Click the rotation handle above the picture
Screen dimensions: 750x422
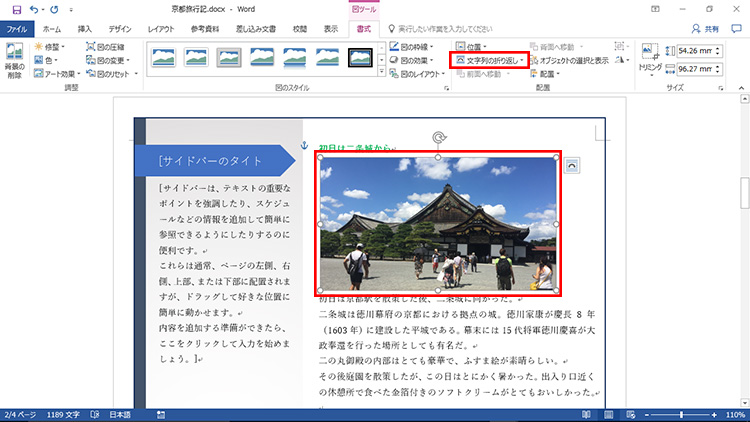[437, 138]
